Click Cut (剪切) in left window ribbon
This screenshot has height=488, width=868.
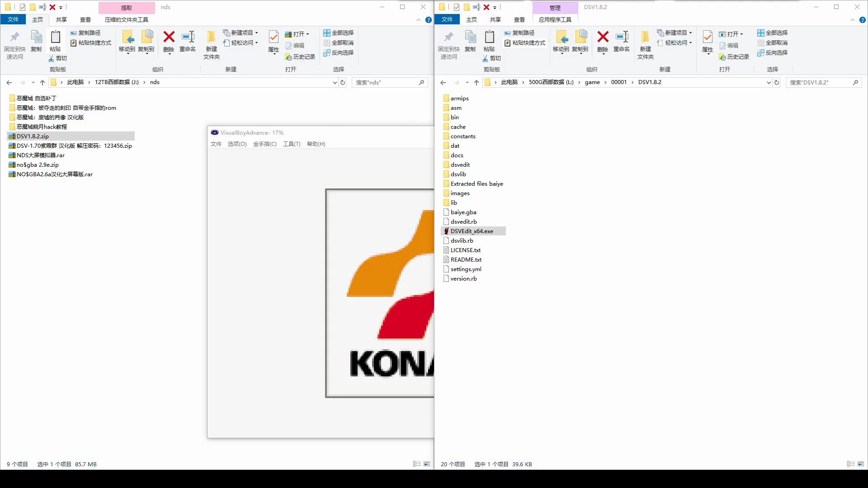(x=57, y=58)
